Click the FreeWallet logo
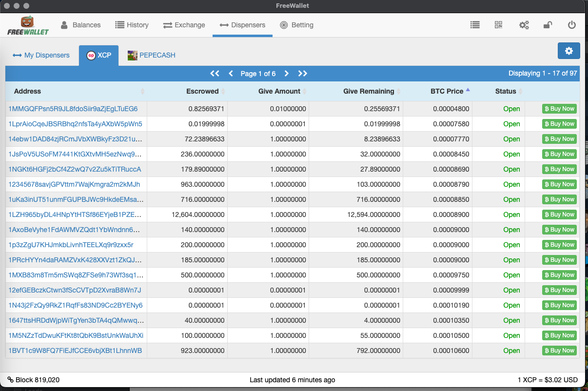Viewport: 588px width, 391px height. click(x=28, y=25)
